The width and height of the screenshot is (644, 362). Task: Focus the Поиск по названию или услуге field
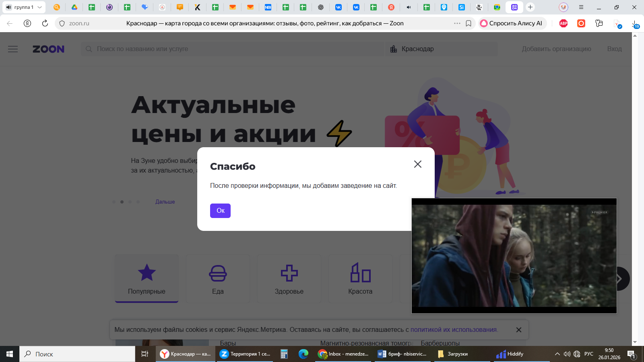(x=233, y=49)
